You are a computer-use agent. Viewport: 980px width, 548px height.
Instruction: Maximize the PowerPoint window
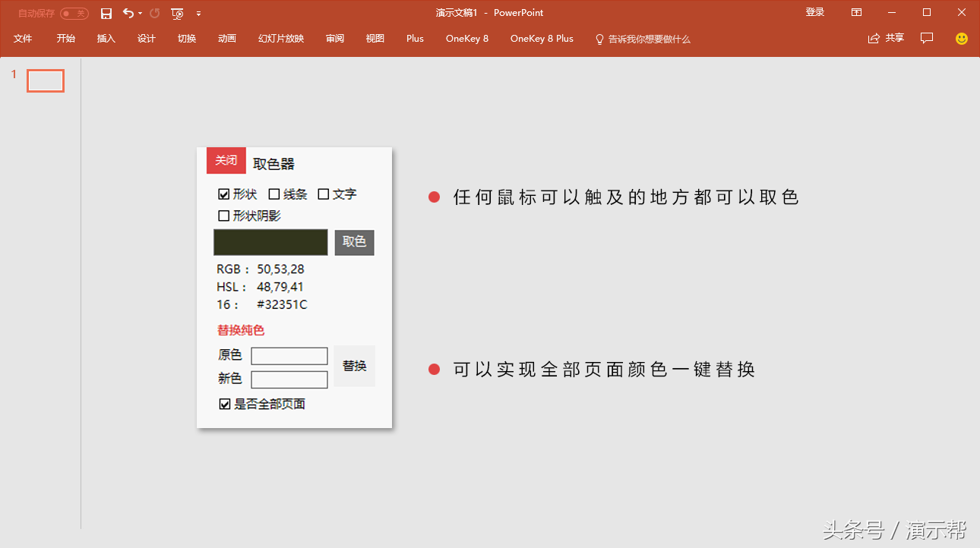(927, 12)
